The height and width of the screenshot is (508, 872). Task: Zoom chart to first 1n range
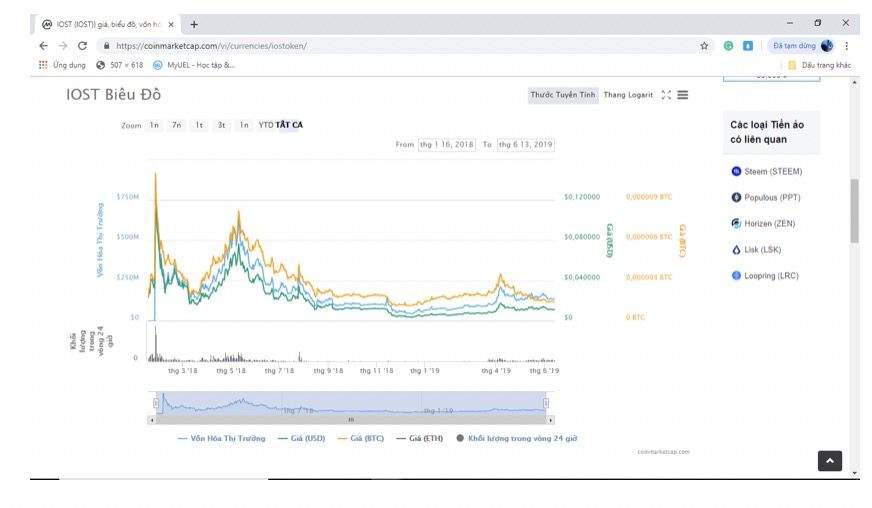click(154, 125)
